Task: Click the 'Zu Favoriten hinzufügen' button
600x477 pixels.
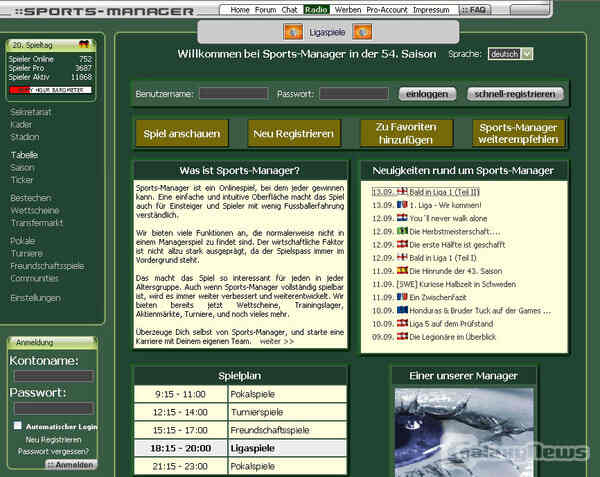Action: coord(406,133)
